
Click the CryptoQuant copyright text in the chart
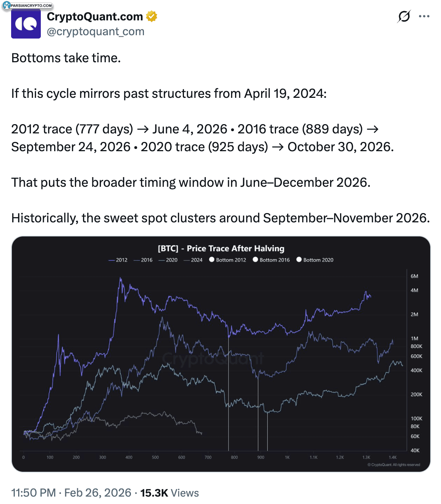394,465
